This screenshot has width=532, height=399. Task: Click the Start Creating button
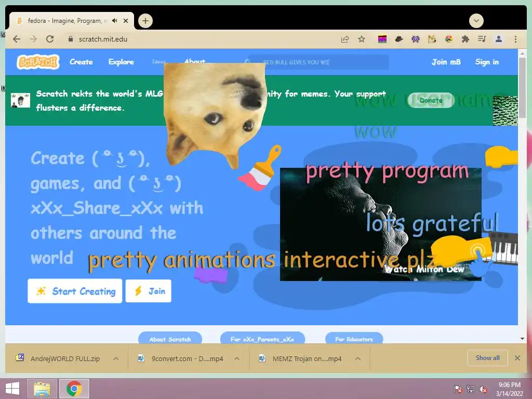75,291
